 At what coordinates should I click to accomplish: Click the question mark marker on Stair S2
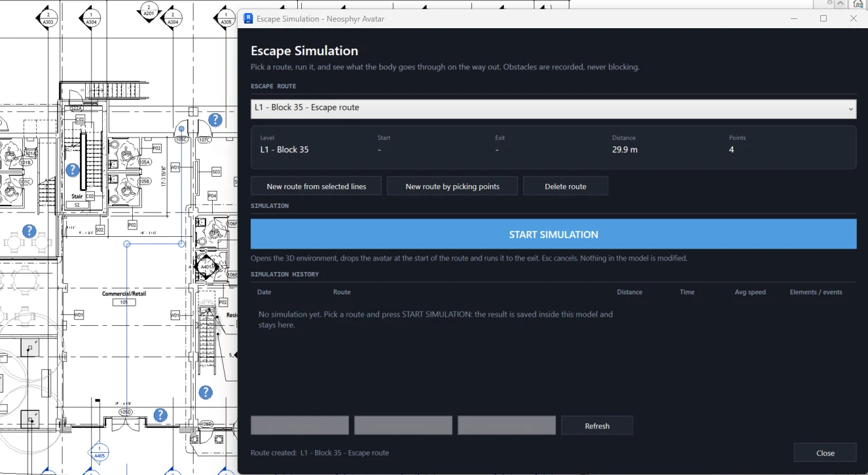click(x=73, y=170)
